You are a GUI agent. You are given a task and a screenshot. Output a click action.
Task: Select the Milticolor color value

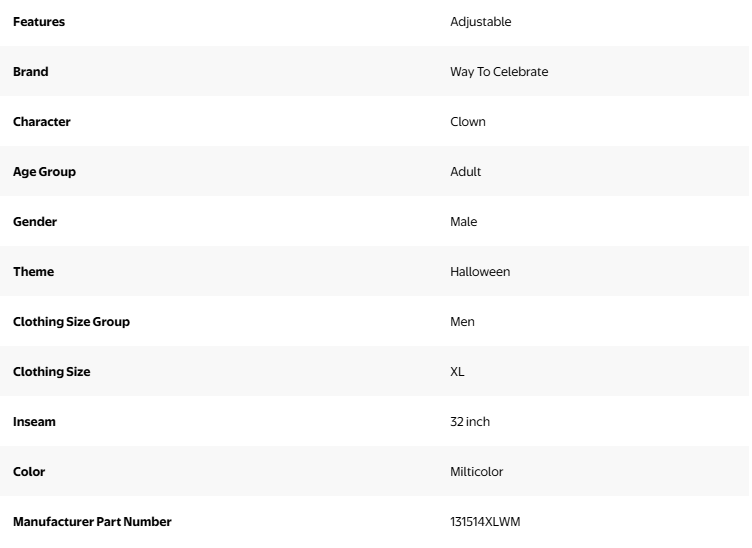click(477, 472)
